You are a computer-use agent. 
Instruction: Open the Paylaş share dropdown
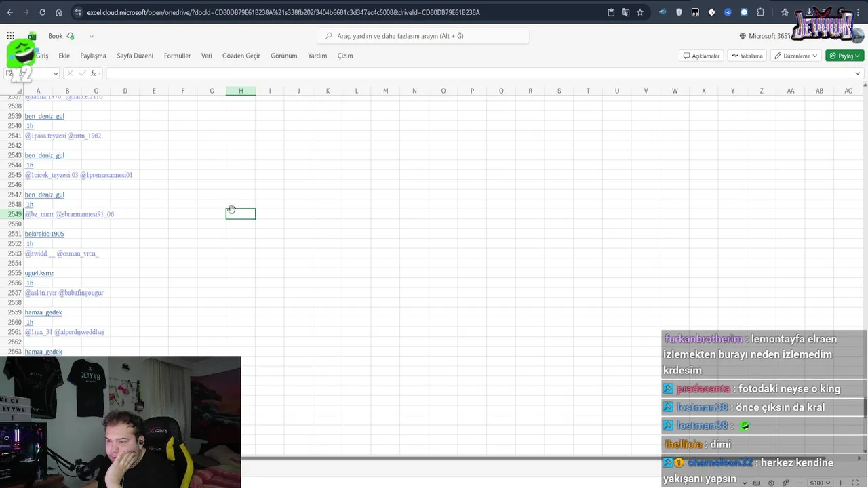point(845,56)
